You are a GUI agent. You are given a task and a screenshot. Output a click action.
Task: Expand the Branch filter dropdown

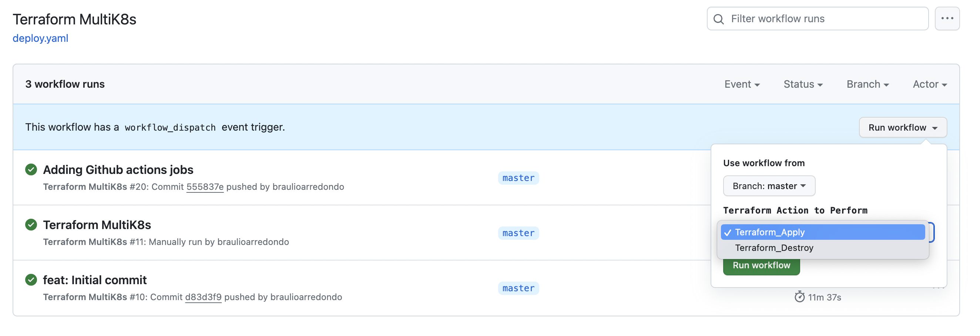(867, 84)
